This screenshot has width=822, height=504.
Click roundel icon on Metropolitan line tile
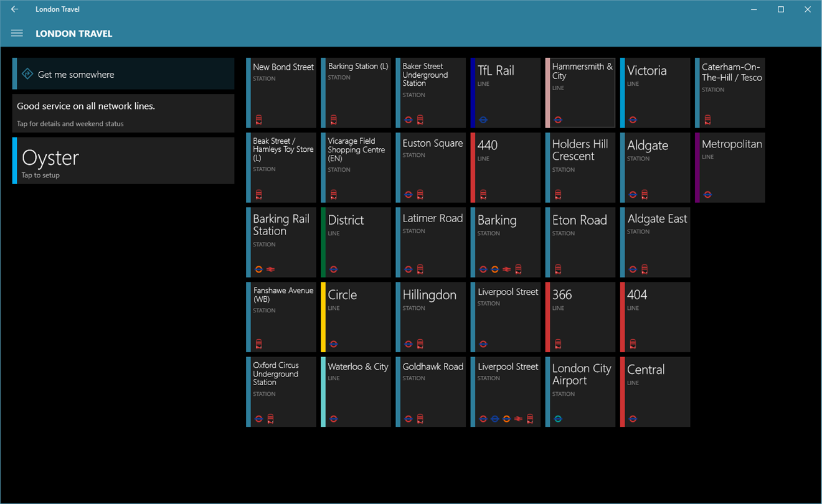pos(707,195)
